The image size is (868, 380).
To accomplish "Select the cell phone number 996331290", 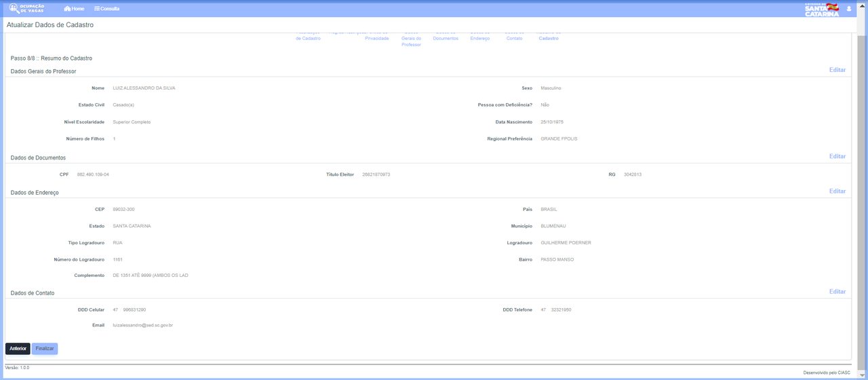I will click(x=134, y=310).
